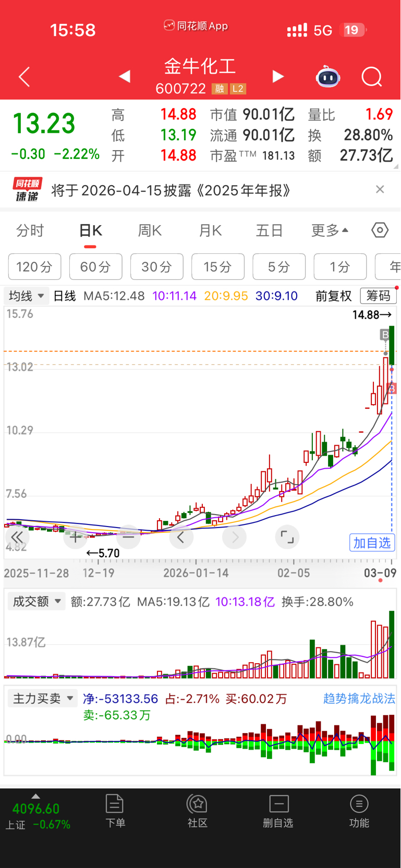Image resolution: width=401 pixels, height=868 pixels.
Task: Open 主力买卖 indicator dropdown
Action: [x=43, y=699]
